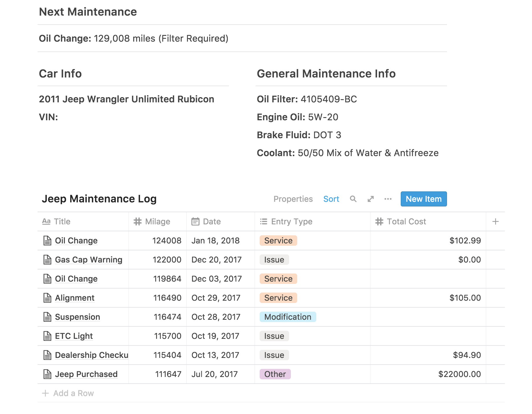Open the Properties menu
532x414 pixels.
coord(293,199)
